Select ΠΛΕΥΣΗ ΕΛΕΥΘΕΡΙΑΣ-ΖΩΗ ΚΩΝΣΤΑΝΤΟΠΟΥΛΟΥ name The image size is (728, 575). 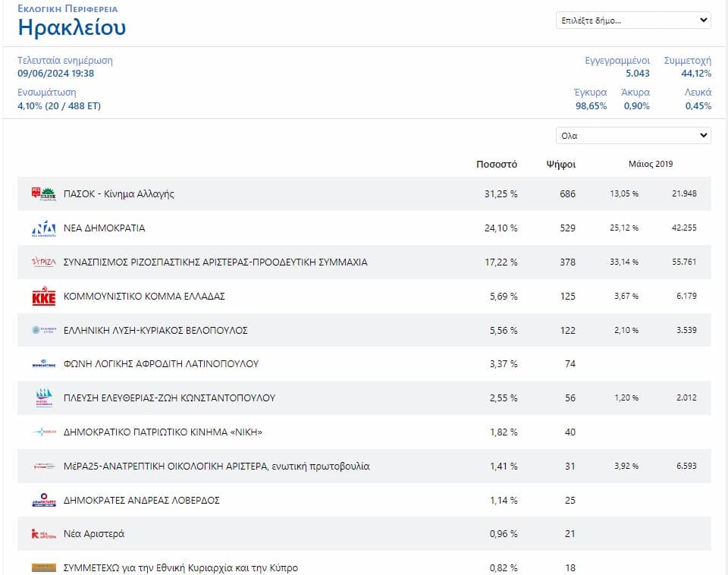point(169,398)
